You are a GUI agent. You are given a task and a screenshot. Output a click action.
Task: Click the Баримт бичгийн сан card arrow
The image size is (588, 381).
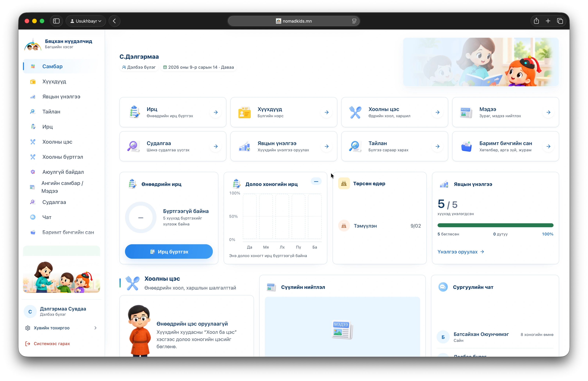tap(548, 146)
